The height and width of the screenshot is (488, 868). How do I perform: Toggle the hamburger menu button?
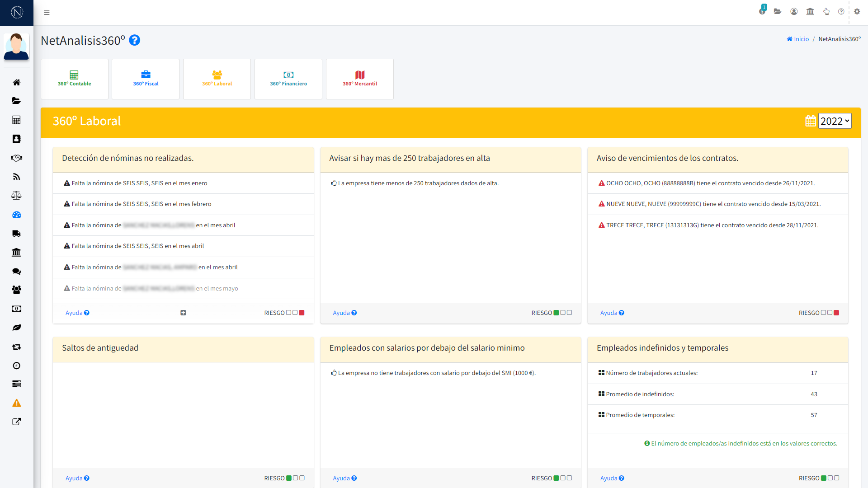47,13
